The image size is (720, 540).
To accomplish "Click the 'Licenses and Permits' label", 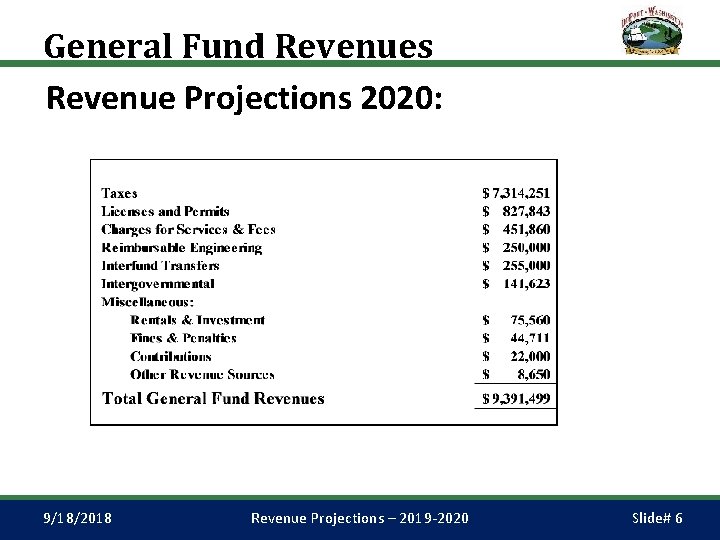I will (165, 211).
